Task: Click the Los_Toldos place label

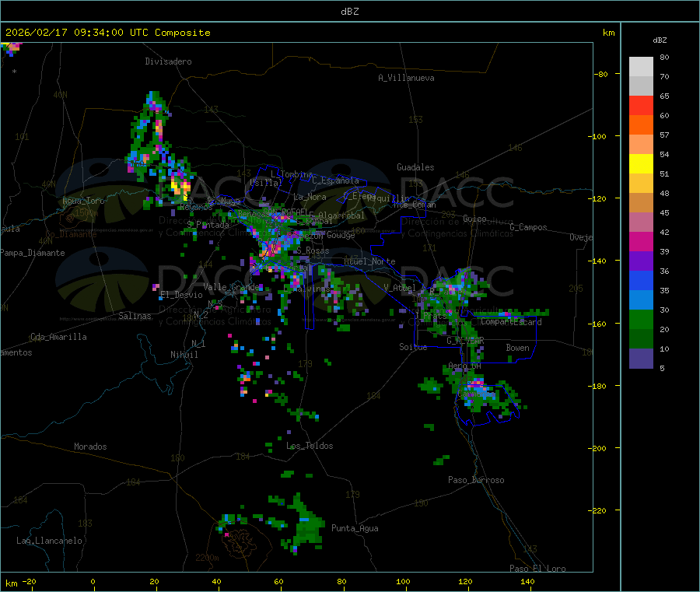Action: point(310,446)
